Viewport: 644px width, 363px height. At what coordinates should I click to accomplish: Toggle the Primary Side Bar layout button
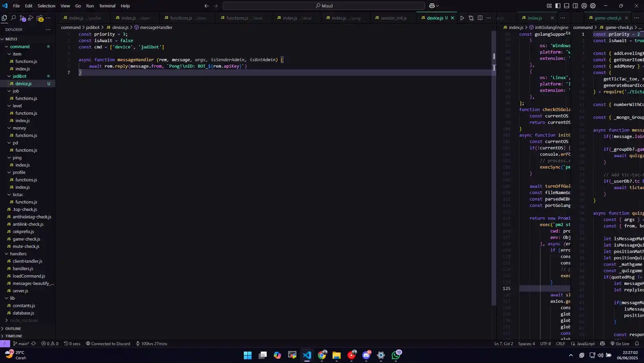point(558,6)
